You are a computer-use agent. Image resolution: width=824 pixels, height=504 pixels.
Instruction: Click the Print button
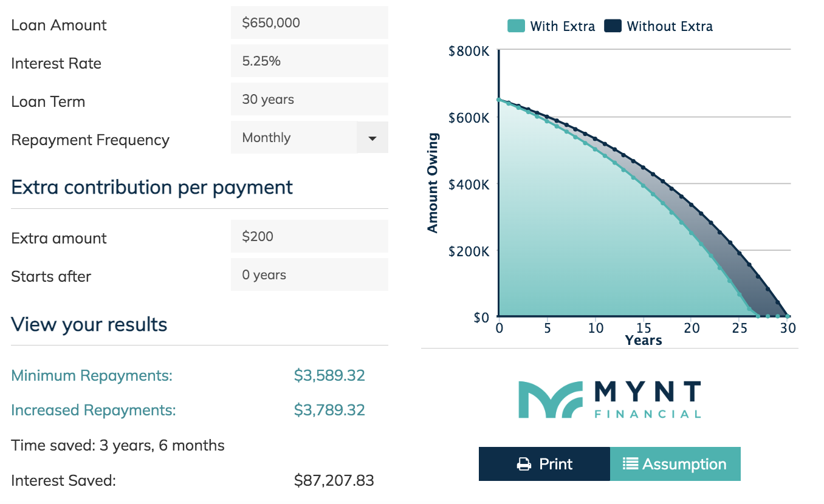tap(544, 464)
